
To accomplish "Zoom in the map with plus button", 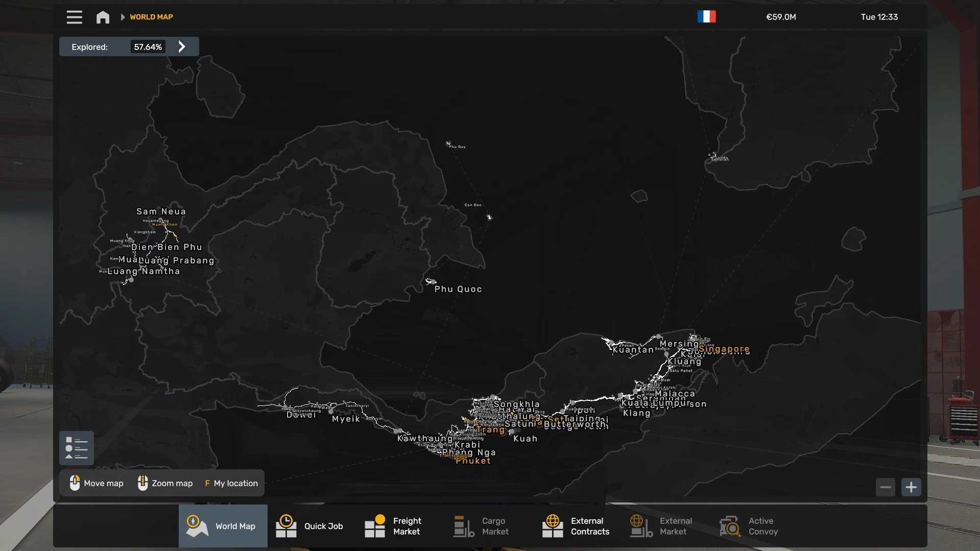I will click(911, 487).
